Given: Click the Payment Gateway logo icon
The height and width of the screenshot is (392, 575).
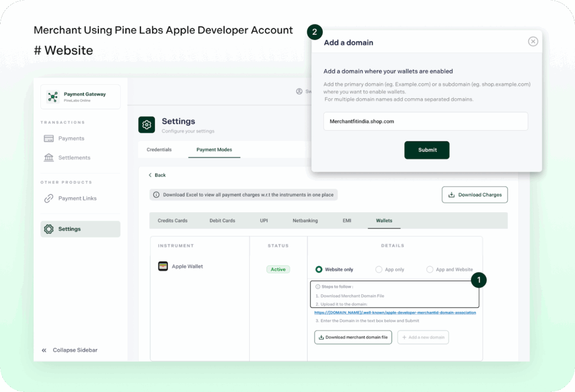Looking at the screenshot, I should (x=53, y=97).
